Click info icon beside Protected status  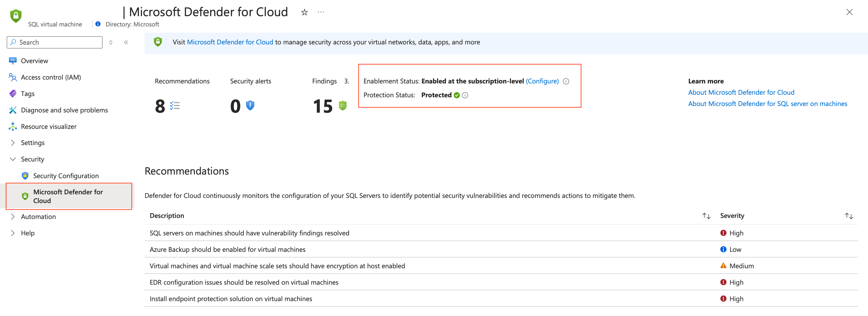pyautogui.click(x=465, y=95)
